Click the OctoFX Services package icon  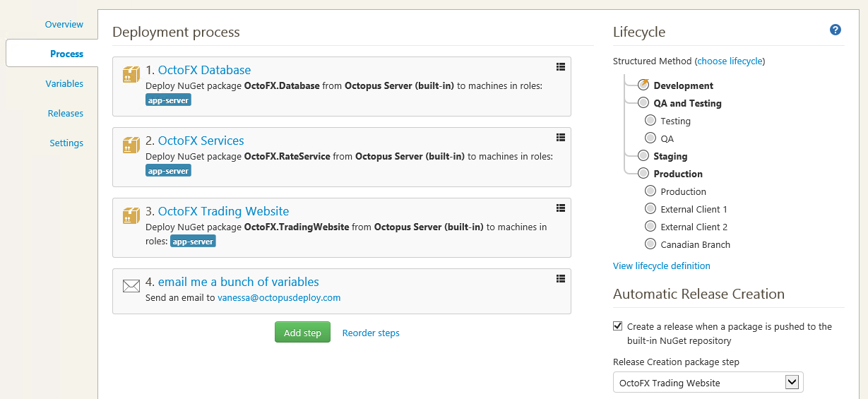tap(131, 145)
